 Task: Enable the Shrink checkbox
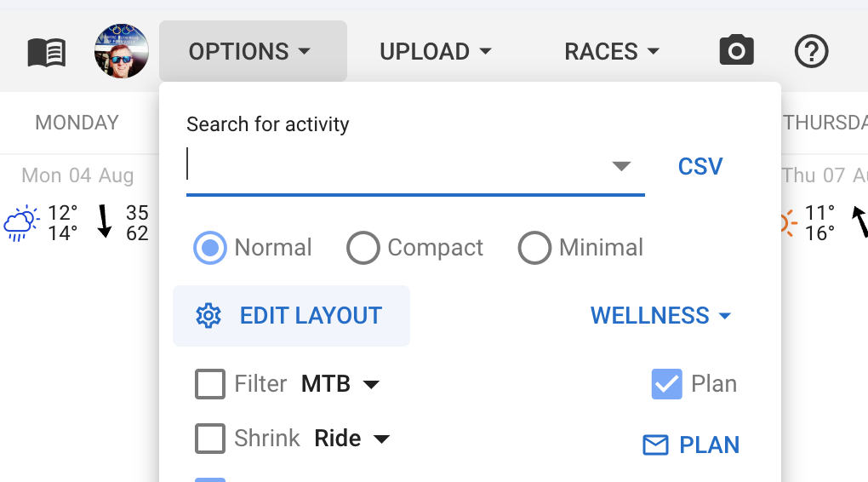tap(210, 439)
